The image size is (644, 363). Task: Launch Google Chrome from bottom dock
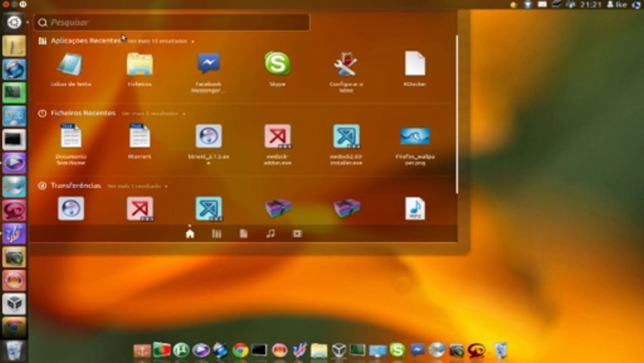click(240, 350)
